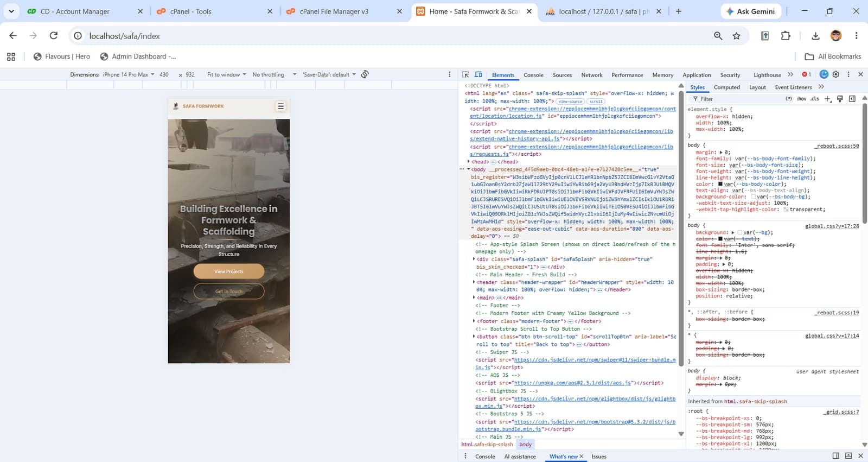Click the new style rule plus icon
Screen dimensions: 868x462
tap(827, 99)
